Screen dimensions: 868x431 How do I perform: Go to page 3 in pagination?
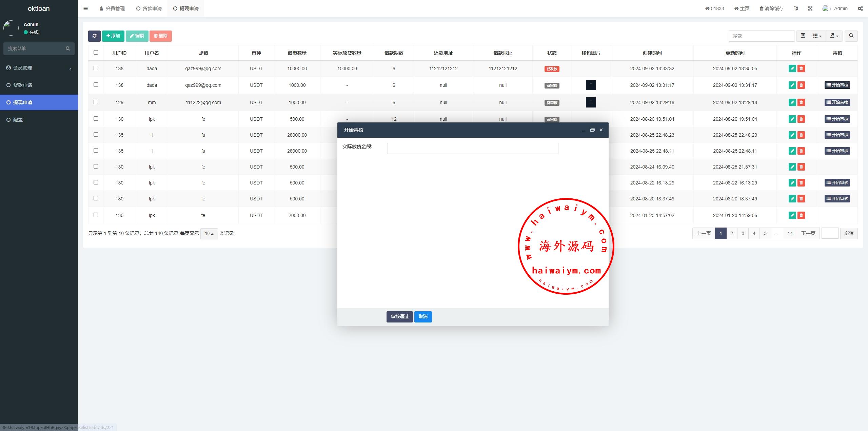pyautogui.click(x=743, y=233)
